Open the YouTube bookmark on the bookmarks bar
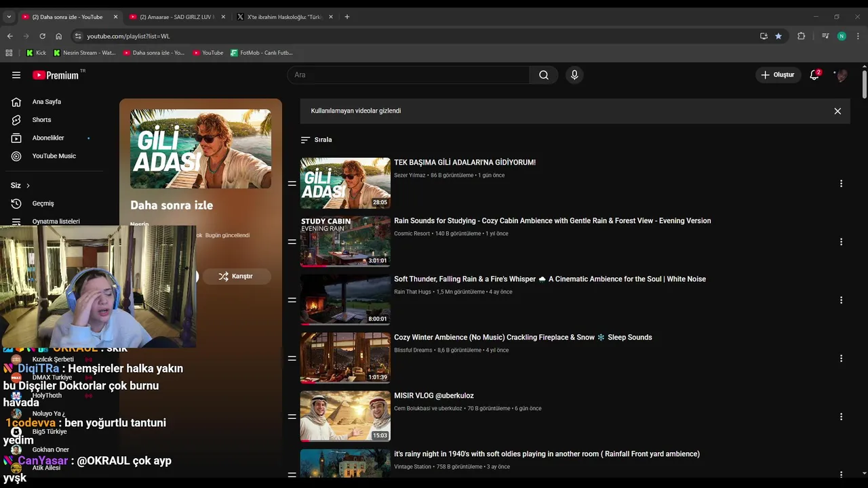The width and height of the screenshot is (868, 488). pos(208,52)
